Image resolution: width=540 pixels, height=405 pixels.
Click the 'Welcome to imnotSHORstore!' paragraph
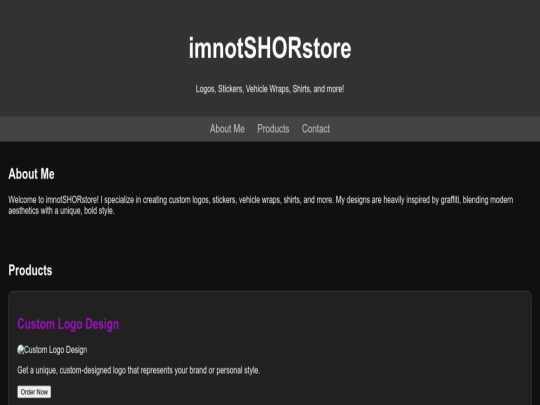261,205
